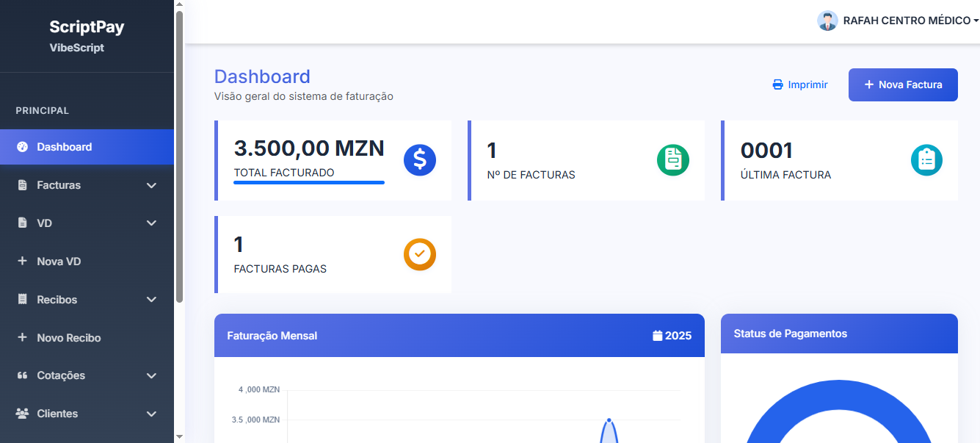Click the calendar icon beside 2025
The width and height of the screenshot is (980, 443).
pos(658,336)
